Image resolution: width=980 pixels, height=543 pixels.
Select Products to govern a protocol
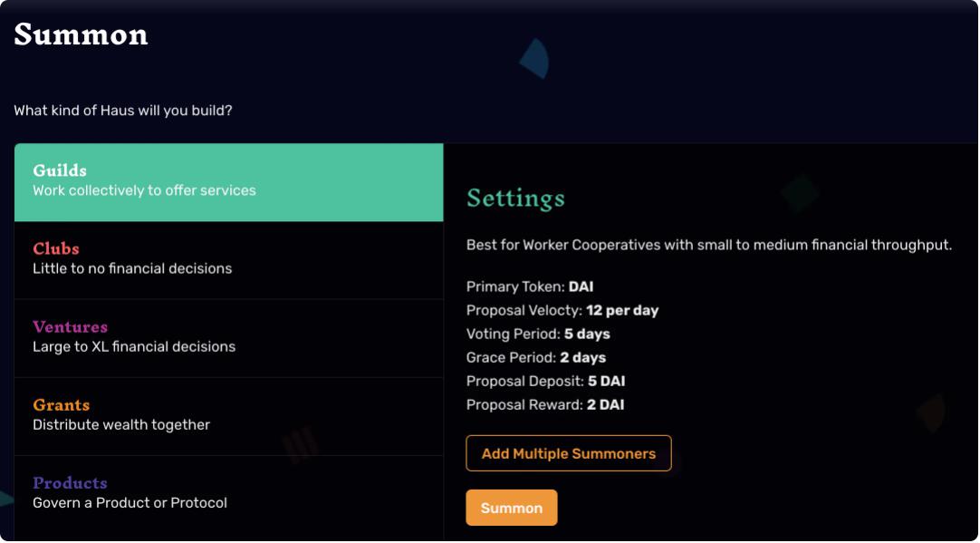coord(229,495)
